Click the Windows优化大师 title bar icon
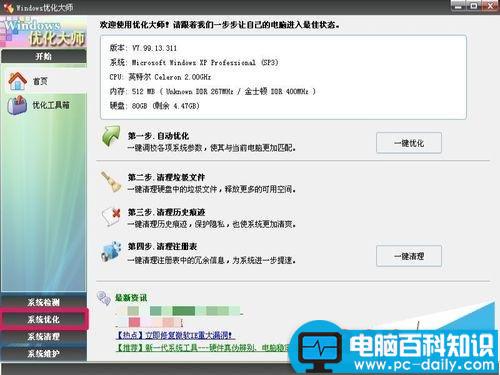This screenshot has width=500, height=375. [x=8, y=7]
